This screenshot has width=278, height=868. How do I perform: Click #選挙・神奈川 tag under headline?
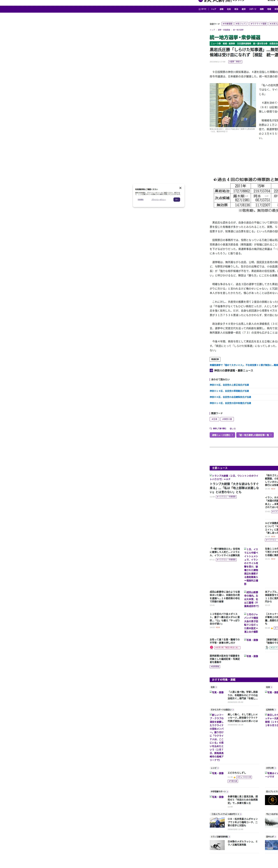point(235,62)
